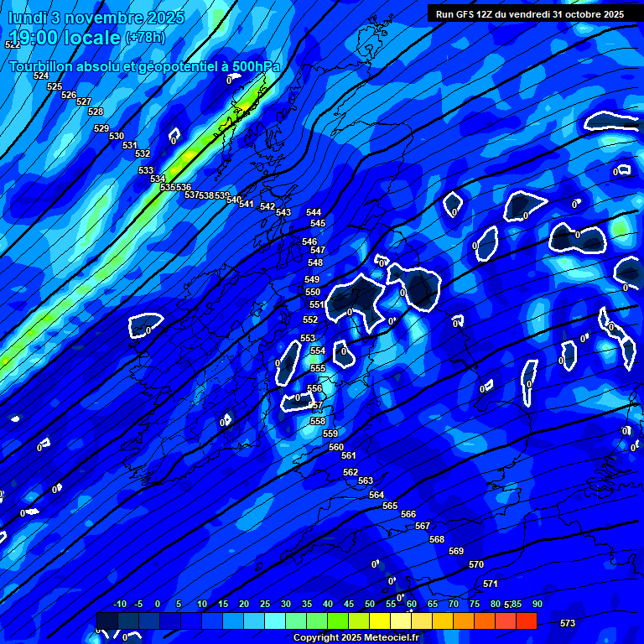Click the Run GFS 12Z header banner
Image resolution: width=644 pixels, height=644 pixels.
[x=529, y=14]
